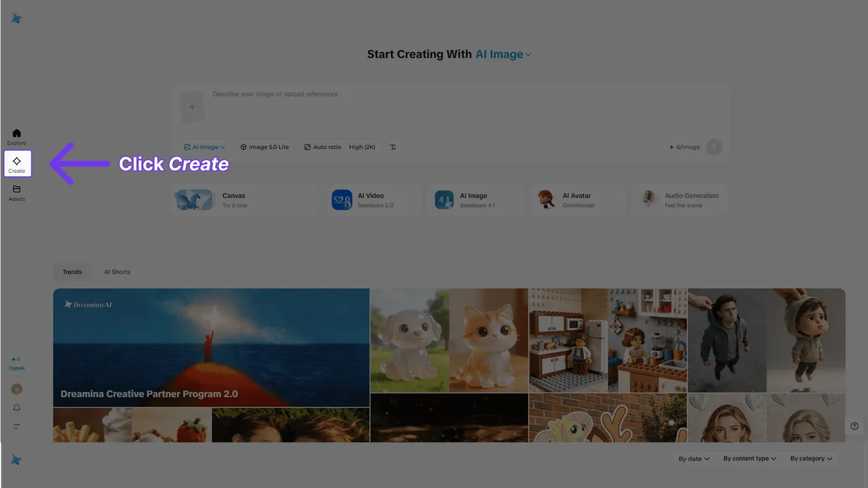Open the glass puppy and kitten image
868x488 pixels.
tap(449, 340)
